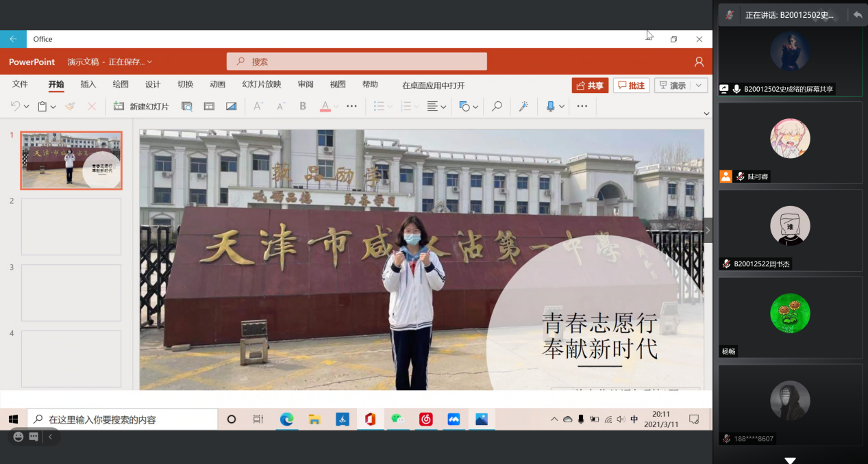The width and height of the screenshot is (868, 464).
Task: Expand the ribbon with the chevron at right
Action: (x=706, y=114)
